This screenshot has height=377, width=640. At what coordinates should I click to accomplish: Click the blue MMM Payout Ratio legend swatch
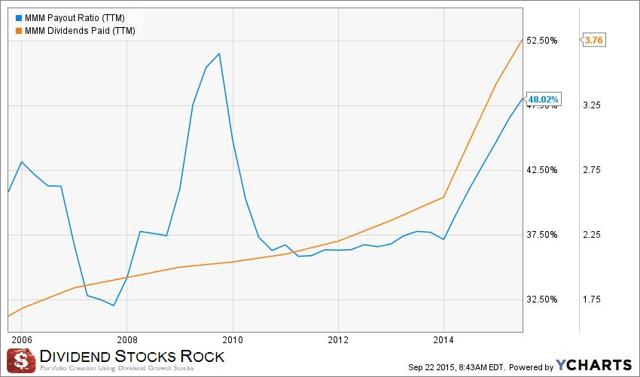(18, 18)
